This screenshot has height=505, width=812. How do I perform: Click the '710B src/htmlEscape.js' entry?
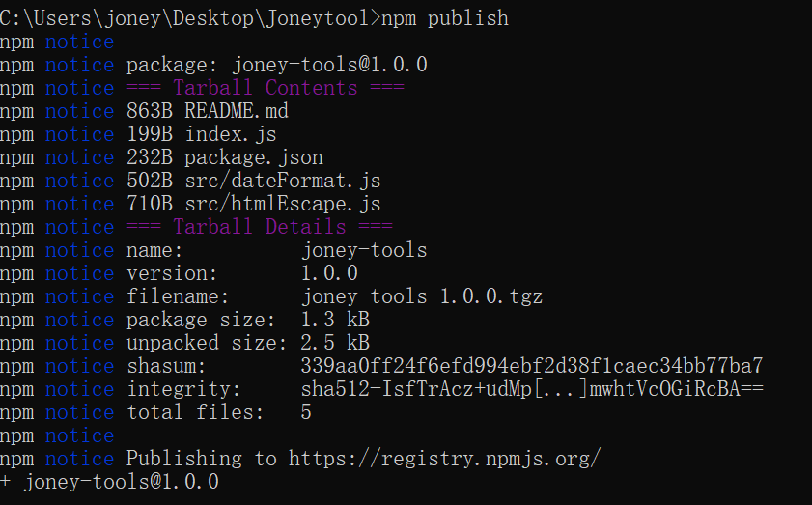coord(253,204)
